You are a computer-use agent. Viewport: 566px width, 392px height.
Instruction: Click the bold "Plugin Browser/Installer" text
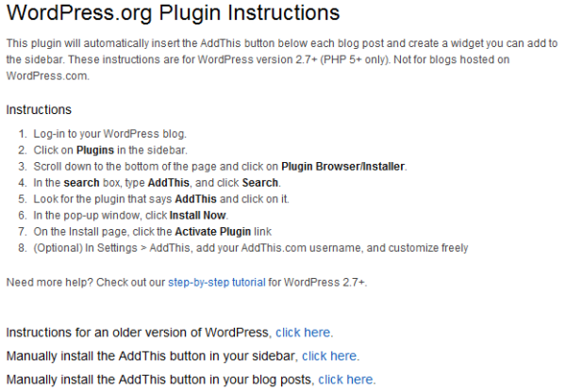[343, 166]
